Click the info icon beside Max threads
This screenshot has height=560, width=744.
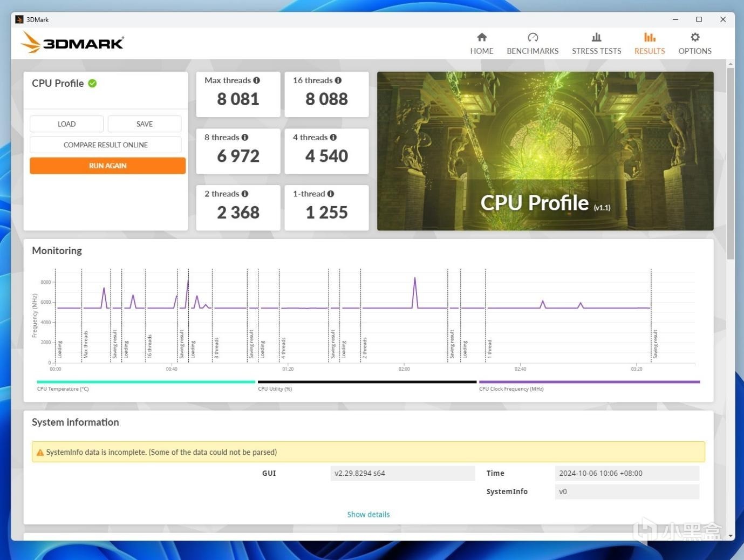tap(256, 80)
